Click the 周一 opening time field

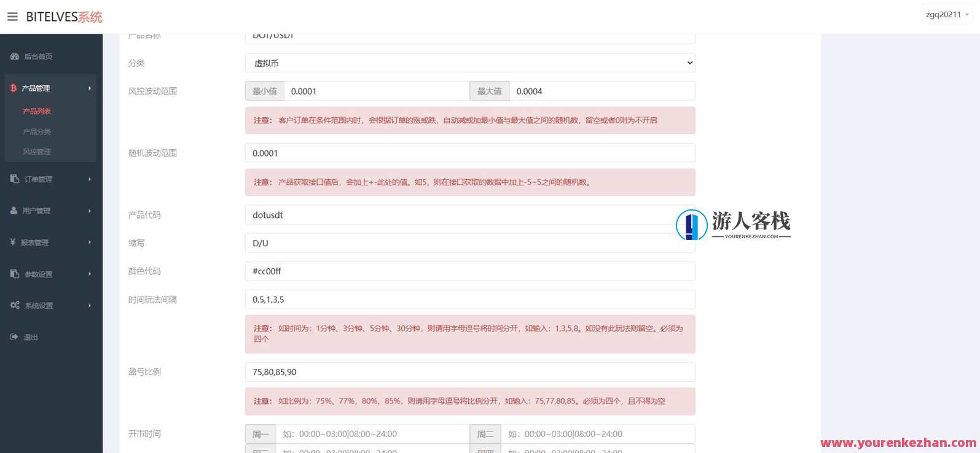click(x=373, y=434)
